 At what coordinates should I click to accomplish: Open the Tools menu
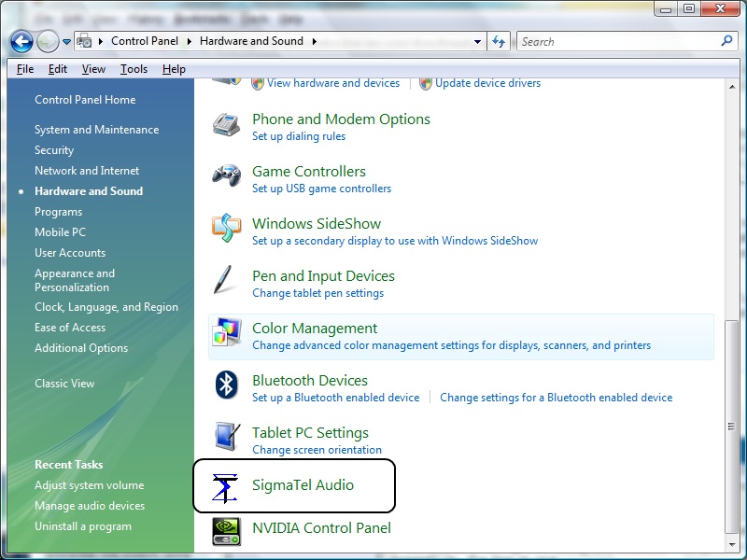[134, 69]
